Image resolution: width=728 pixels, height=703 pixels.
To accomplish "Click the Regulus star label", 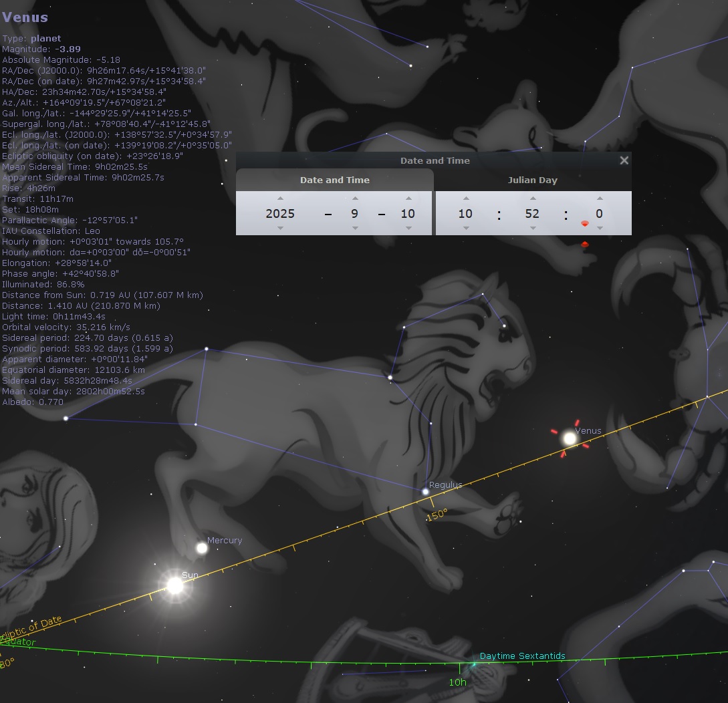I will [446, 485].
